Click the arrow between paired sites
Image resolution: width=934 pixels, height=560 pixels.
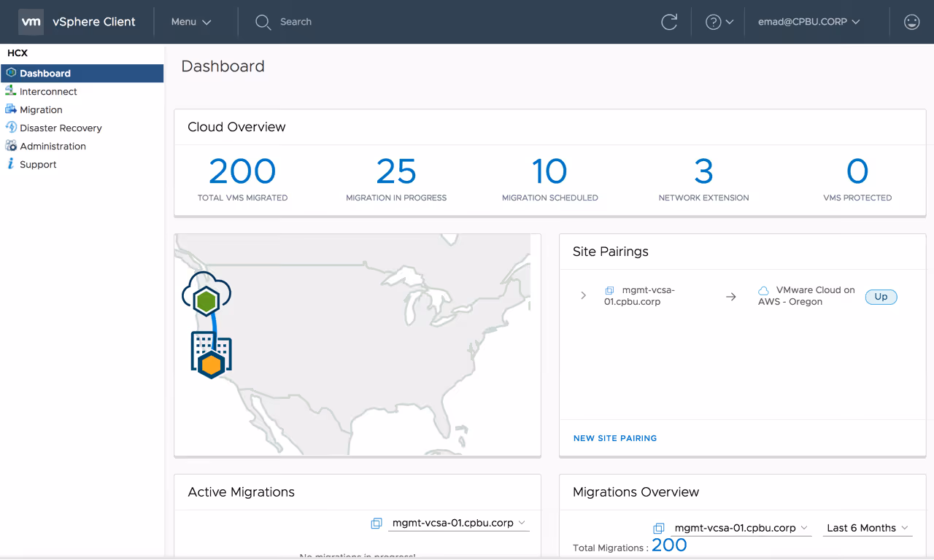(x=730, y=297)
